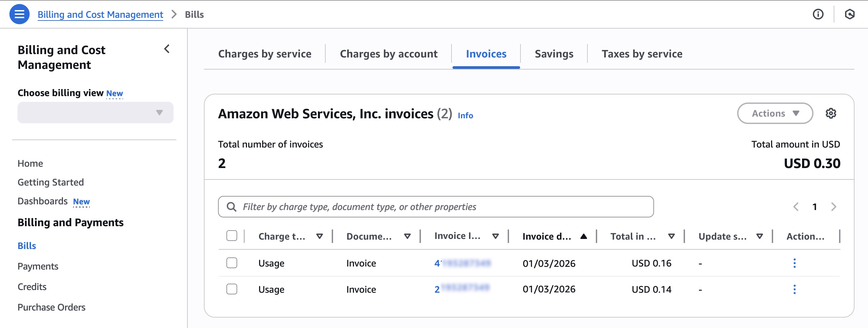Open actions menu for USD 0.16 invoice

pyautogui.click(x=794, y=263)
